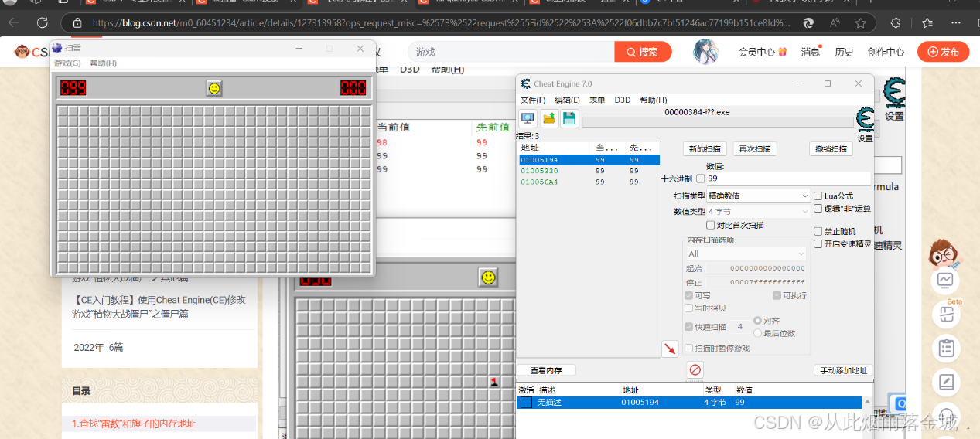Open the memory region dropdown showing All
980x439 pixels.
(746, 254)
